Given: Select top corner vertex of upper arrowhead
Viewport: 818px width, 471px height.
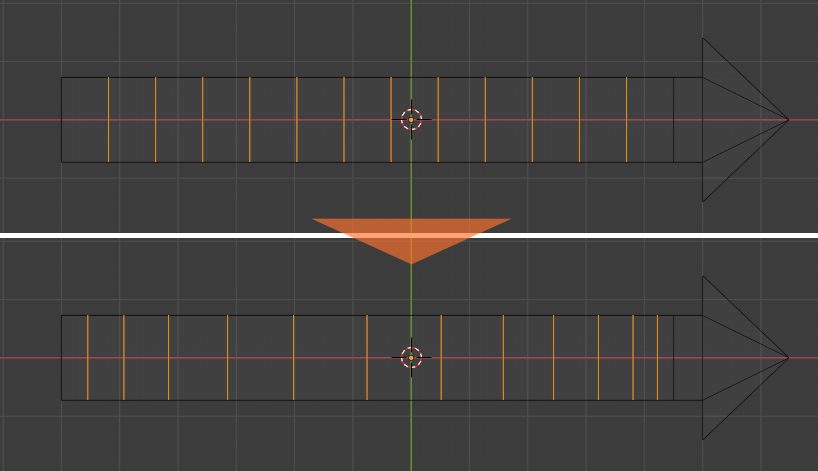Looking at the screenshot, I should (703, 38).
